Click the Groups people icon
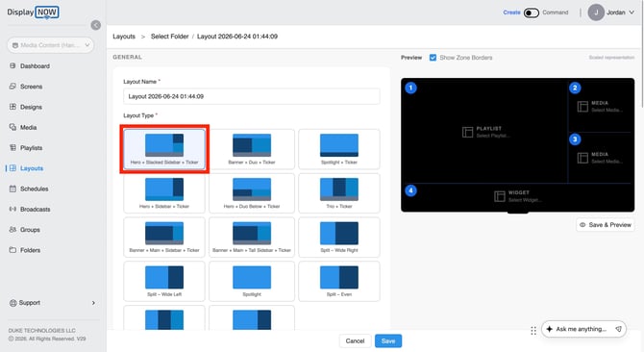The height and width of the screenshot is (352, 644). pyautogui.click(x=12, y=230)
